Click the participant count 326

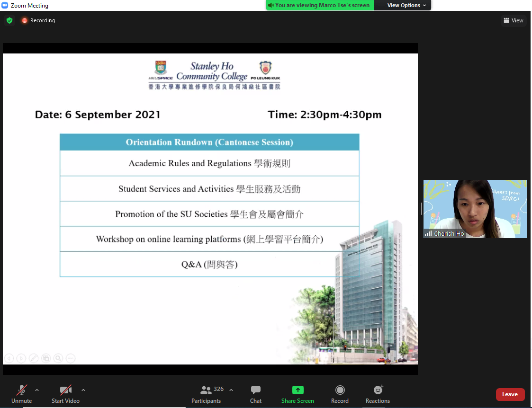tap(218, 389)
